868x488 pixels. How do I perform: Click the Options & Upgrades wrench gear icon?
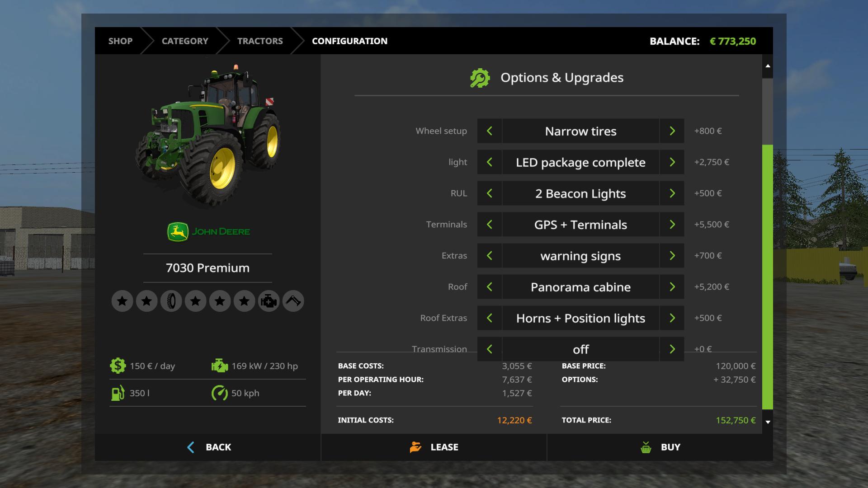(480, 78)
